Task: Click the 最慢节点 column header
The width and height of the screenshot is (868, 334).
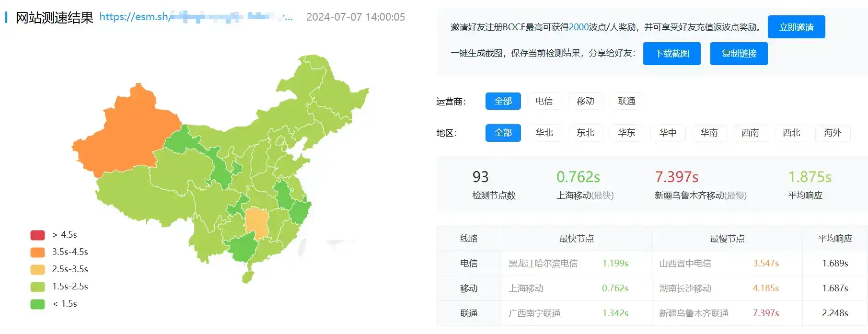Action: 727,239
